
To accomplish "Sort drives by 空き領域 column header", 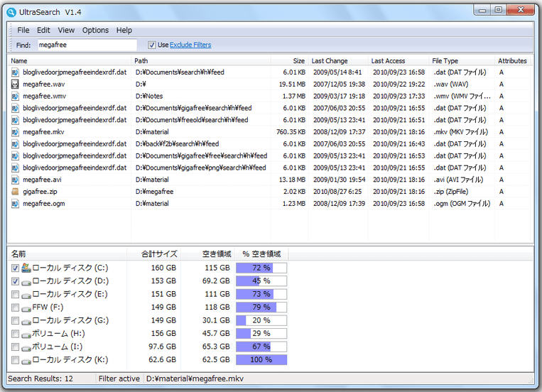I will [x=207, y=254].
